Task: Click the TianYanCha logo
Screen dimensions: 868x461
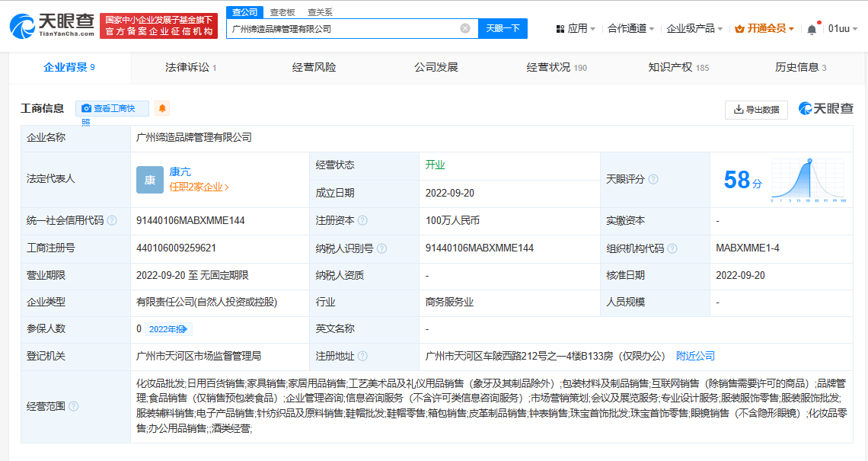Action: click(x=52, y=25)
